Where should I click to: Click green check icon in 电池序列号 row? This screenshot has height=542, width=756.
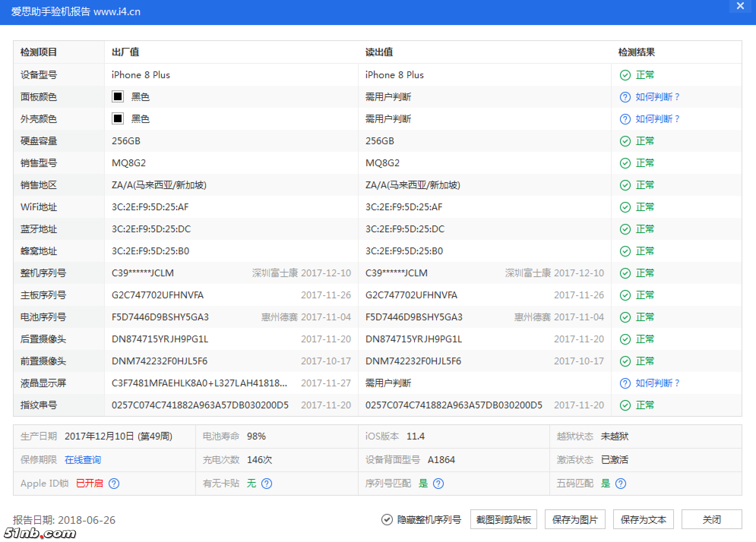[x=625, y=317]
